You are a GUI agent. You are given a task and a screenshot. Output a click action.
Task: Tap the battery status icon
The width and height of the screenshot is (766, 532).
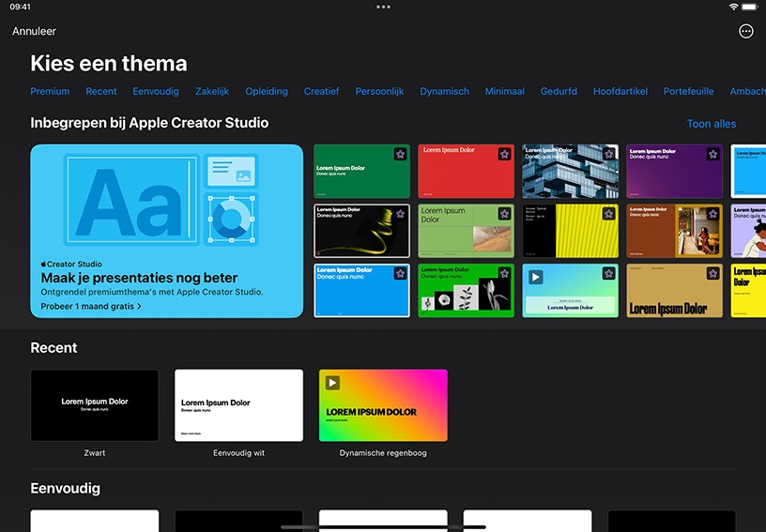point(749,7)
